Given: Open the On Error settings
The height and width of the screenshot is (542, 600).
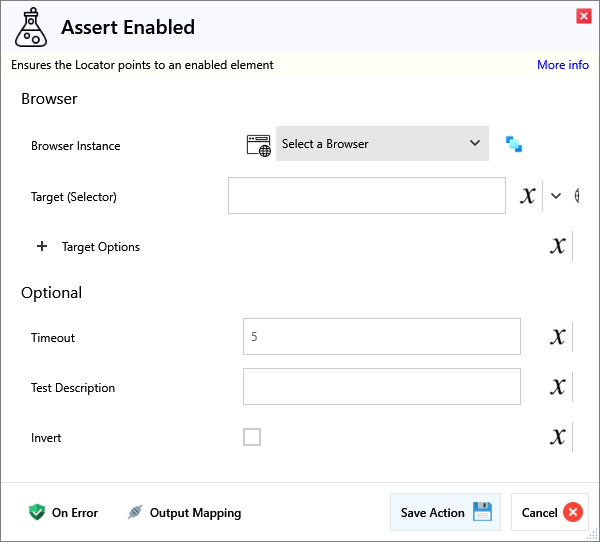Looking at the screenshot, I should [x=63, y=513].
